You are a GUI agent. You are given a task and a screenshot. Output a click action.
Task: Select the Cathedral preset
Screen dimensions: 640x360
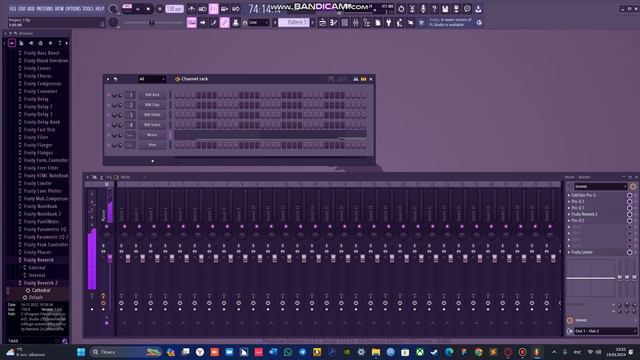tap(41, 291)
